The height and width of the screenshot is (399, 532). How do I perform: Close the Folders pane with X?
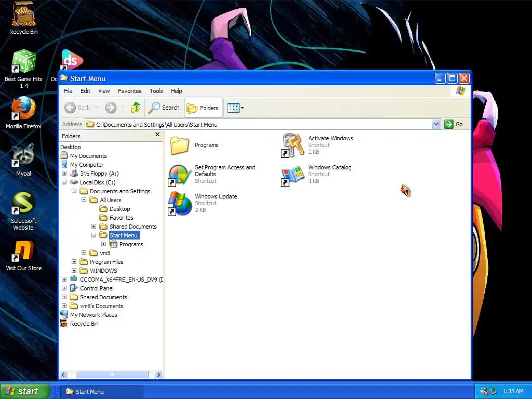(x=157, y=135)
